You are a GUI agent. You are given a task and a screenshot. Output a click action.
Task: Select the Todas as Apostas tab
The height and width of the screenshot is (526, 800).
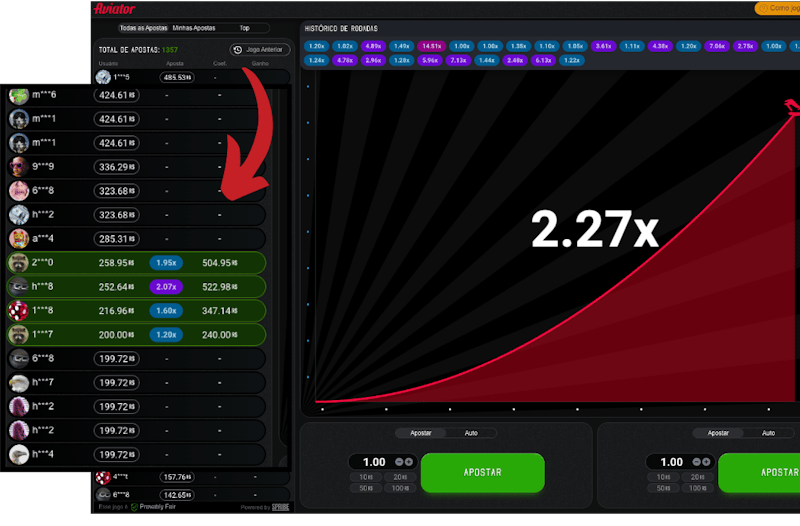tap(141, 28)
